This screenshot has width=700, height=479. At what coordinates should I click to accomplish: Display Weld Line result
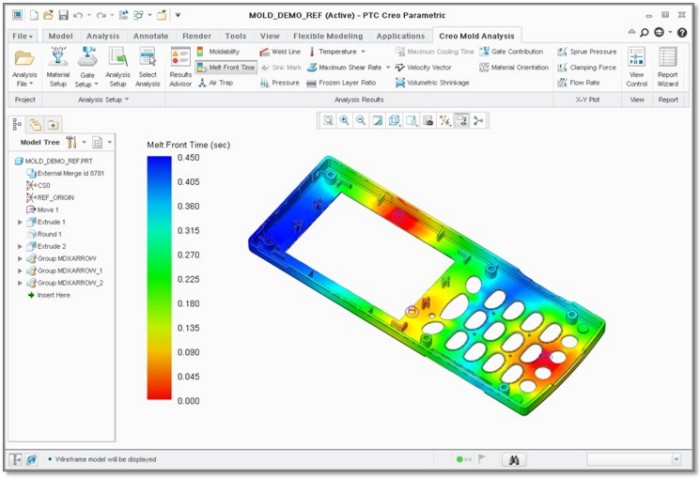point(280,52)
